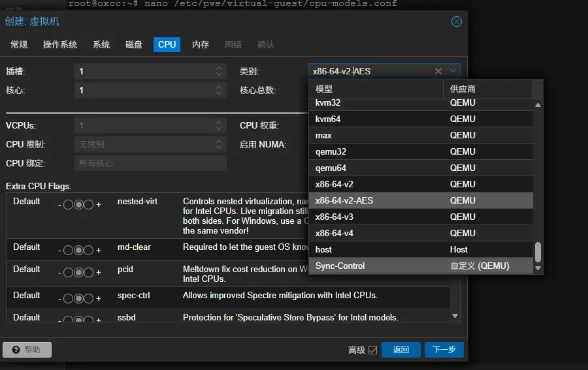Set spec-ctrl flag to default (middle radio)
Viewport: 588px width, 370px height.
click(x=78, y=298)
